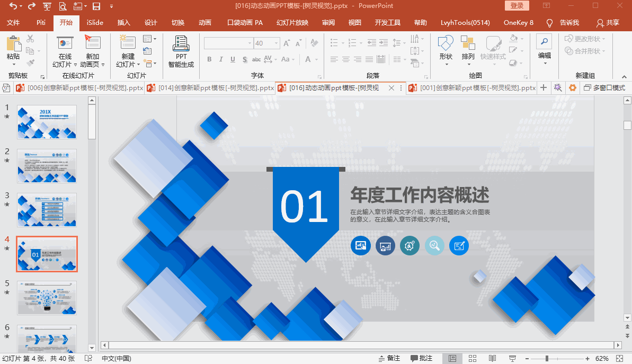This screenshot has width=632, height=364.
Task: Cut selection with scissors icon
Action: (30, 39)
